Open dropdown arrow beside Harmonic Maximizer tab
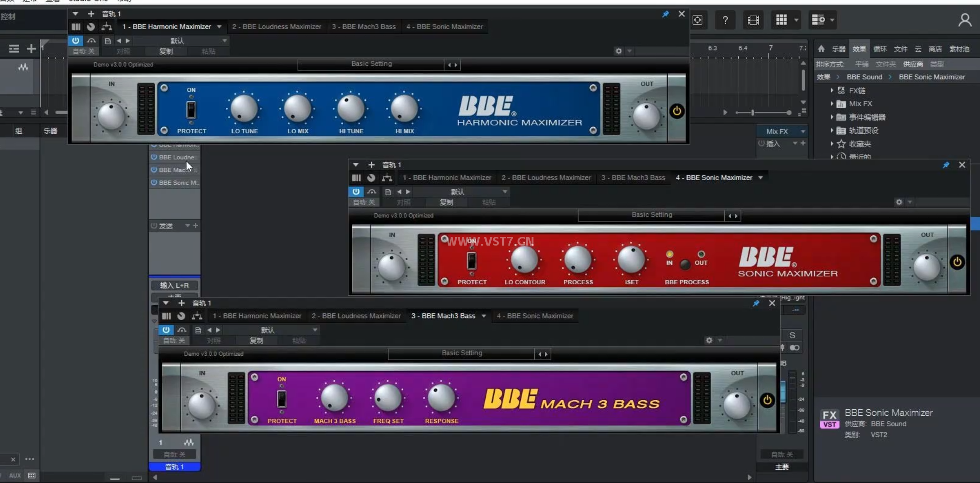980x483 pixels. click(x=219, y=26)
